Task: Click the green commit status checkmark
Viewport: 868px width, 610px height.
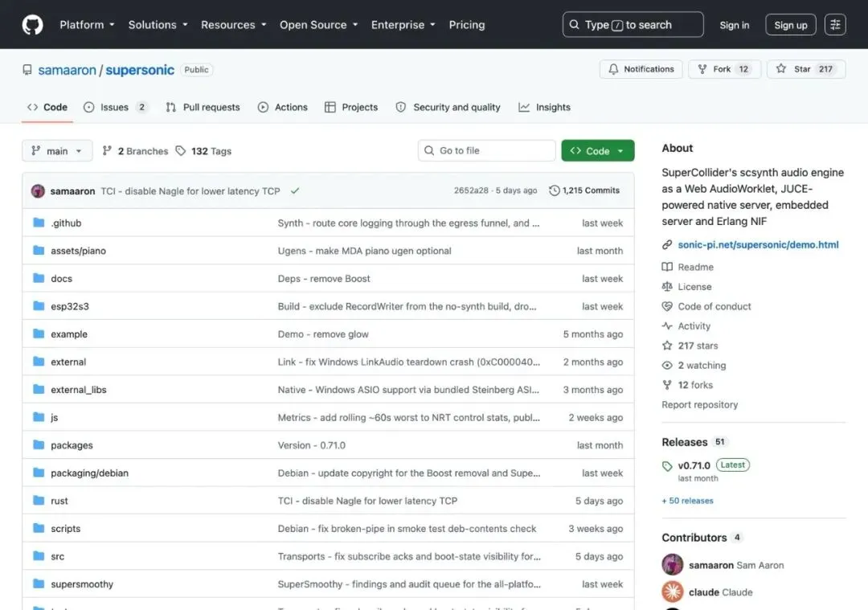Action: click(x=295, y=191)
